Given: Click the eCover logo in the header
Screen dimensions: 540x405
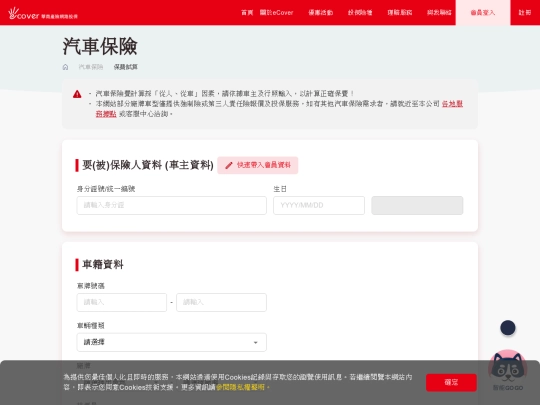Looking at the screenshot, I should point(43,13).
